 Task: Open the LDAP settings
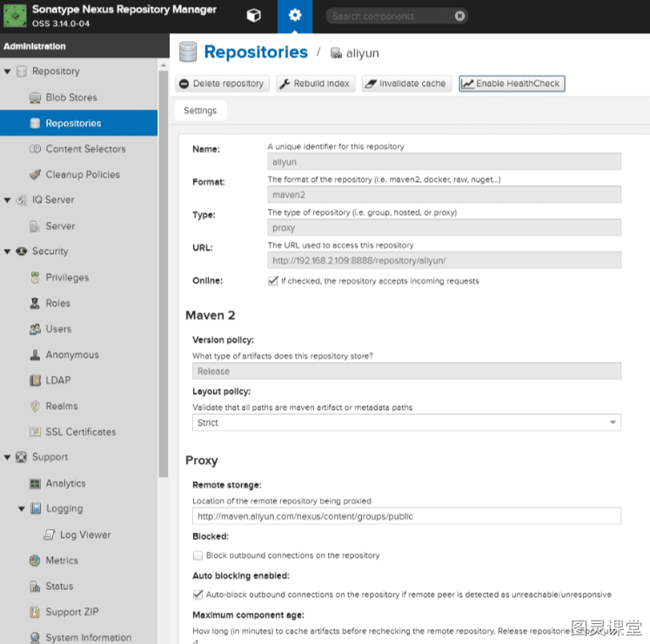pyautogui.click(x=58, y=380)
